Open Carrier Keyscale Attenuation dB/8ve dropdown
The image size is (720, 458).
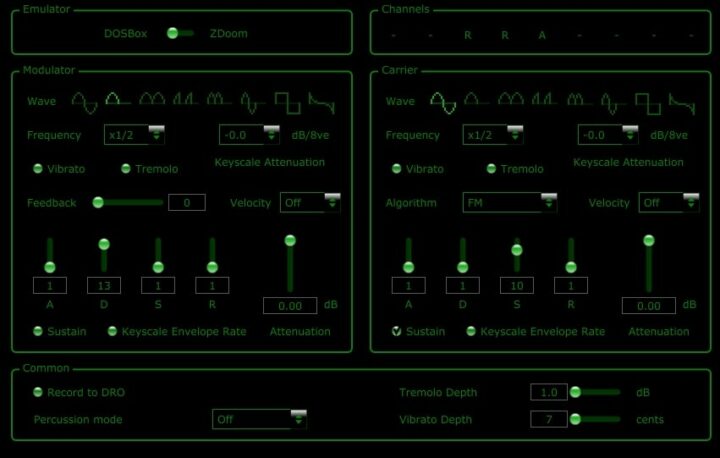[x=608, y=135]
